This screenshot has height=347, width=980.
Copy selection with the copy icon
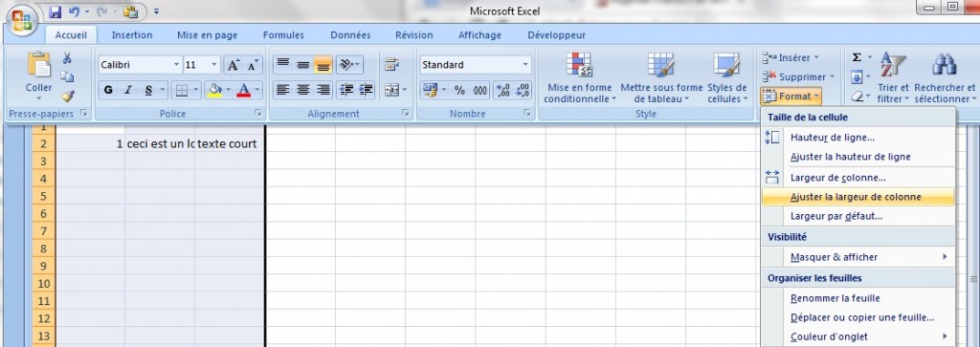point(67,76)
